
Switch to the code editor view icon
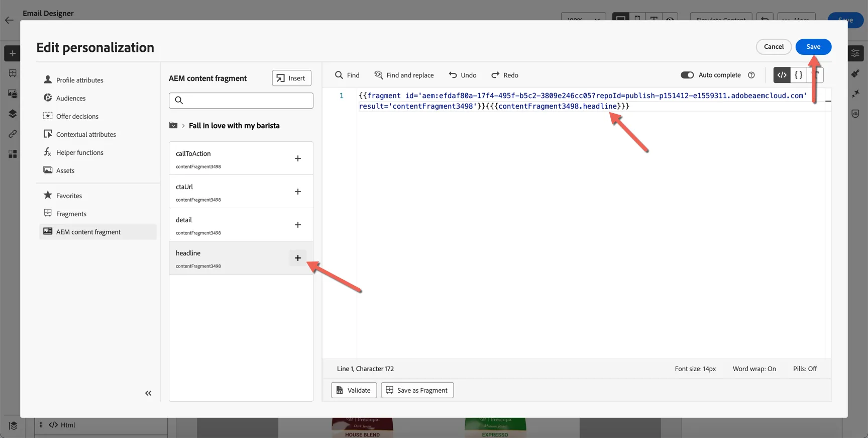click(782, 75)
